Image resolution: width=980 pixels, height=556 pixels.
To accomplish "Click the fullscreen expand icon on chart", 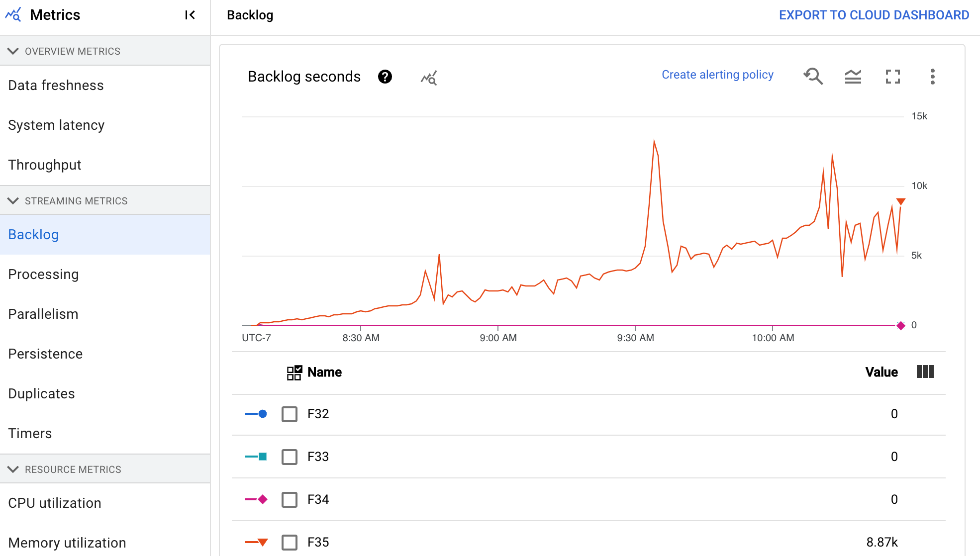I will pyautogui.click(x=892, y=77).
